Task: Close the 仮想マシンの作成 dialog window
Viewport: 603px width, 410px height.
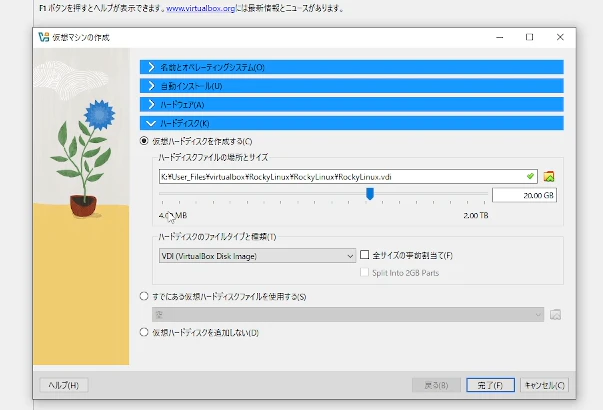Action: pos(560,37)
